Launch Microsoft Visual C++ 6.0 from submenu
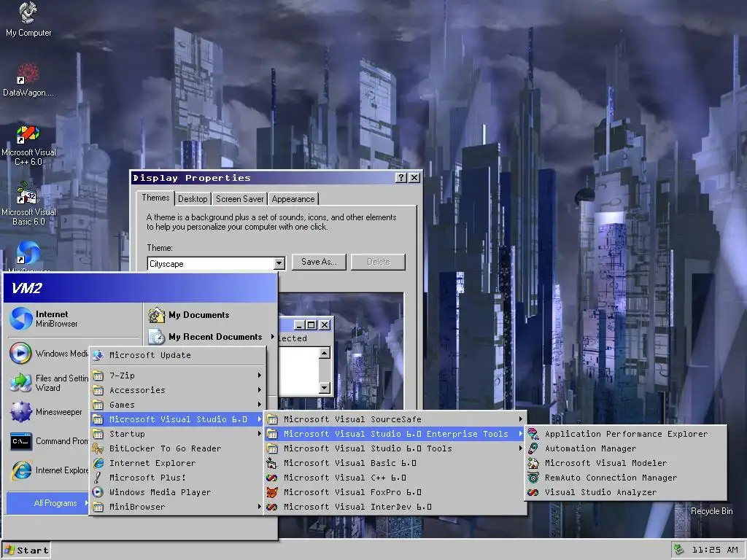 click(x=395, y=478)
